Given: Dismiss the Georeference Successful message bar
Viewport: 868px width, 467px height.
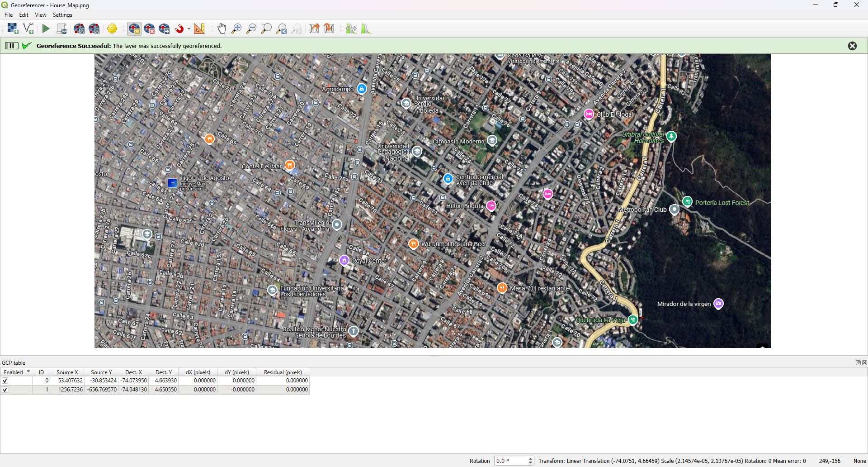Looking at the screenshot, I should tap(852, 46).
